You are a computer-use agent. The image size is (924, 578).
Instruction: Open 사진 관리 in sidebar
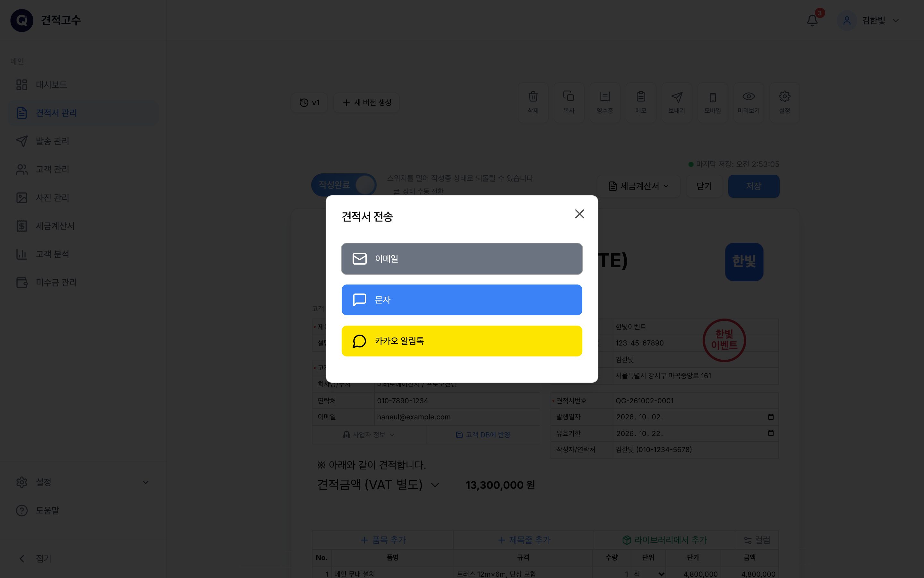point(83,197)
